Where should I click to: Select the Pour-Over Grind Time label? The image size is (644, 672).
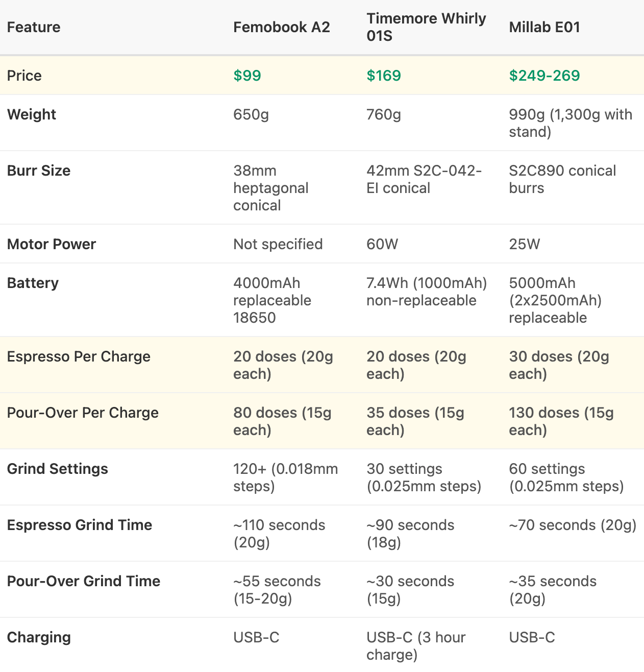[x=84, y=581]
